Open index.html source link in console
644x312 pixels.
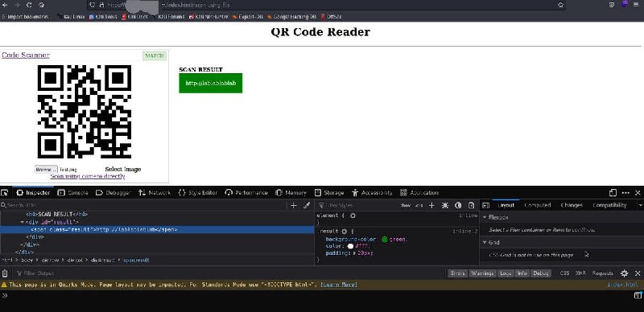tap(622, 285)
